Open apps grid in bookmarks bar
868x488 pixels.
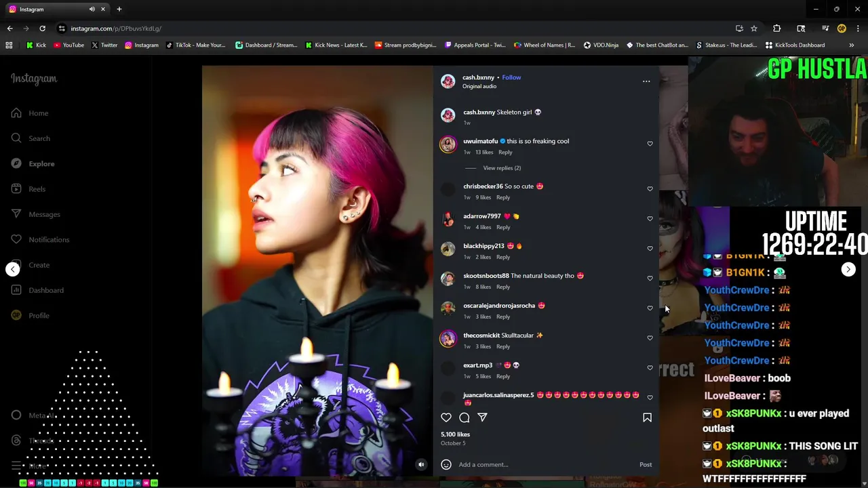[9, 45]
